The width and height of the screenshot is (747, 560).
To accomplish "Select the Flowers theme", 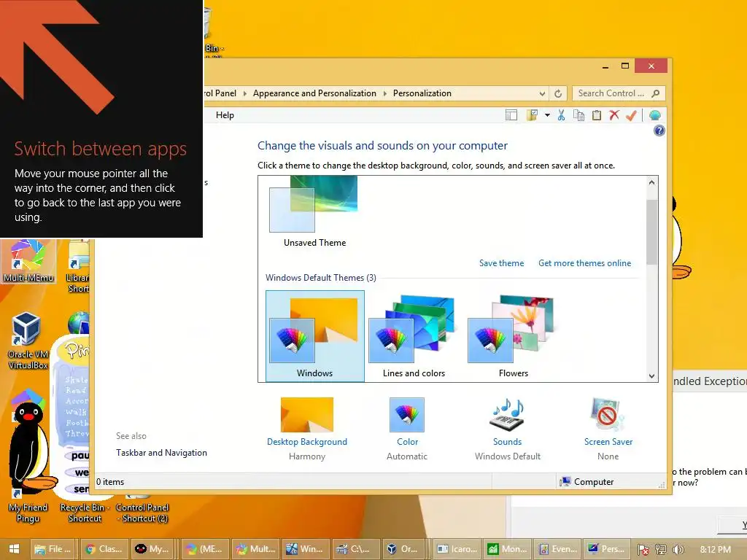I will (x=513, y=336).
